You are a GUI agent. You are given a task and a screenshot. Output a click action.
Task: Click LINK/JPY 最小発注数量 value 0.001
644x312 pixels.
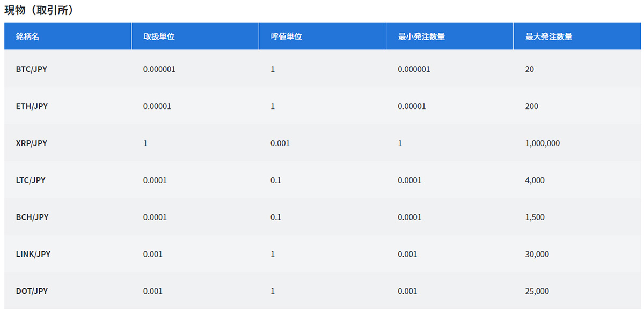point(407,254)
